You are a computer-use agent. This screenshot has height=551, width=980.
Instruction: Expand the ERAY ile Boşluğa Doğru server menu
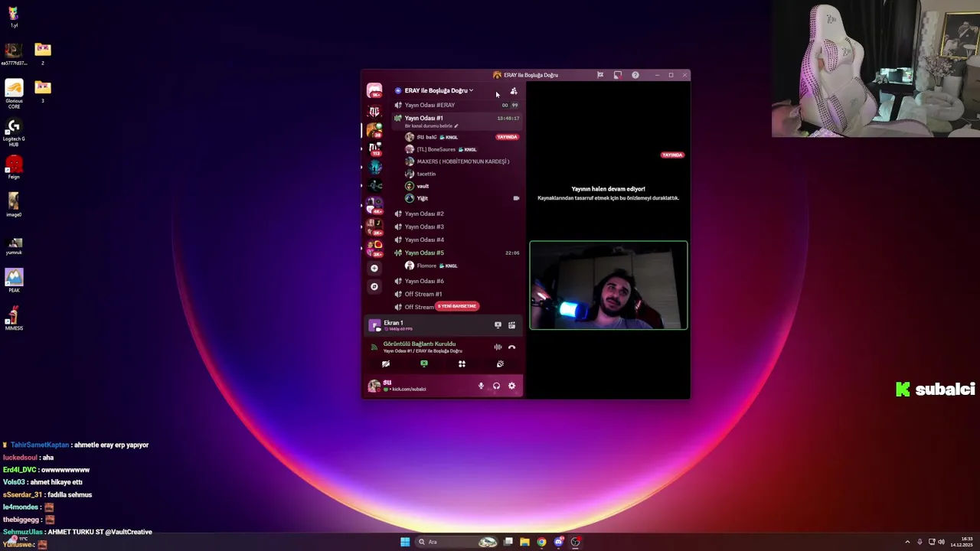(438, 90)
